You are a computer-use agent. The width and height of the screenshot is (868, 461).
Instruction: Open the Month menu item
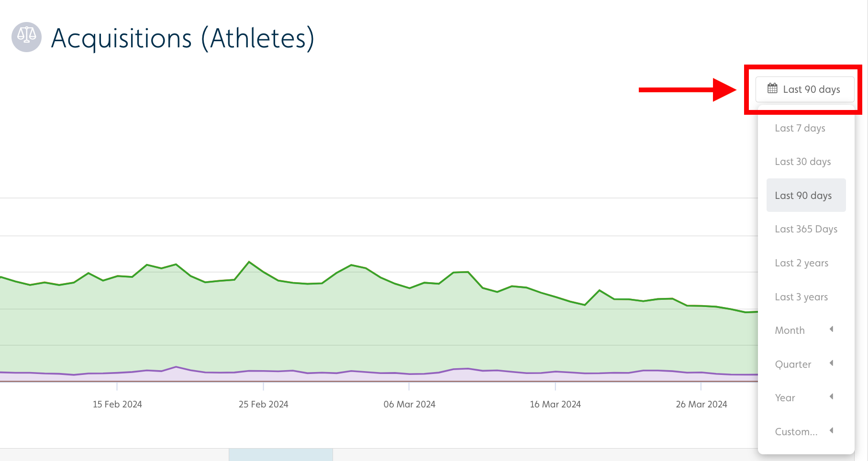[x=790, y=330]
